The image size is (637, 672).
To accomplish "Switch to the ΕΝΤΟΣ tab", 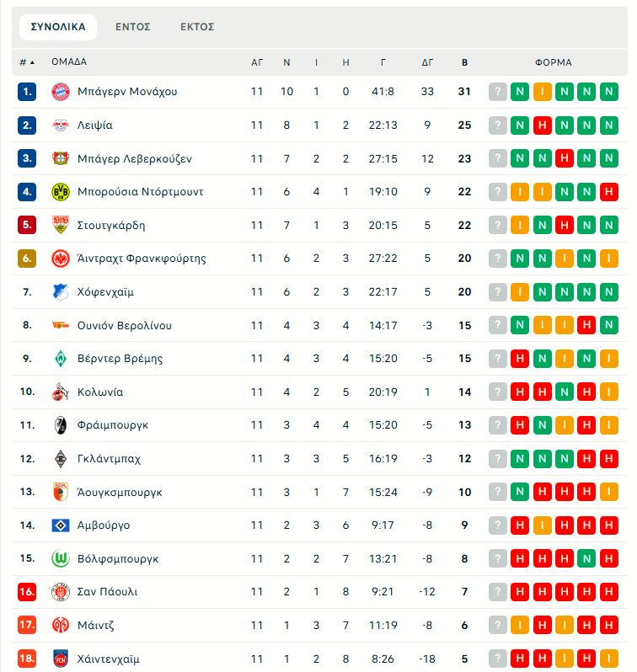I will pos(133,27).
